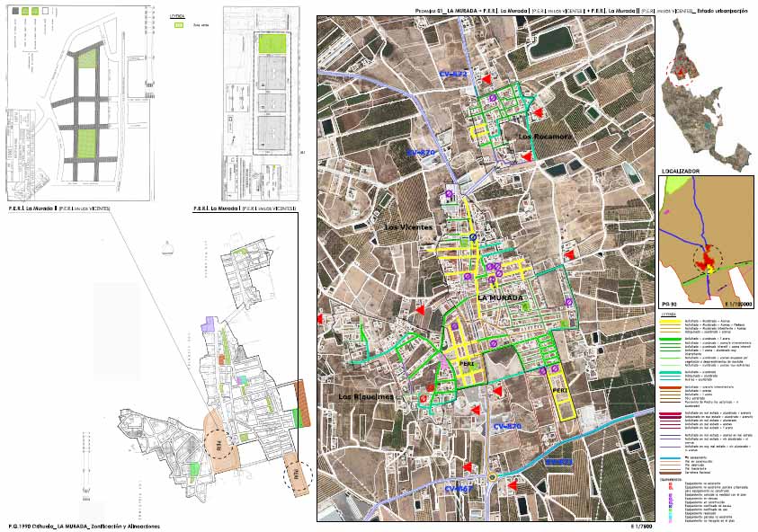This screenshot has width=758, height=532.
Task: Click the P.G.1990 Orihuela zoning plan caption
Action: point(84,526)
